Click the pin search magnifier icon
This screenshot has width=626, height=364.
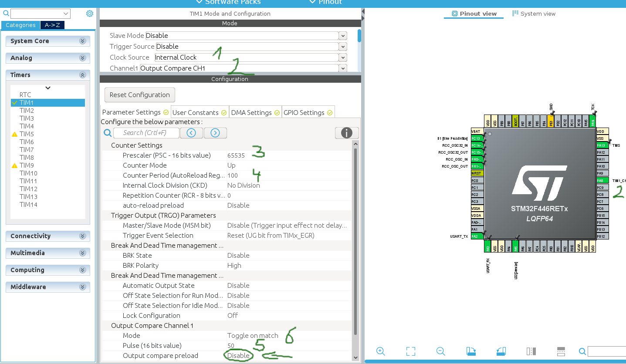(x=582, y=351)
